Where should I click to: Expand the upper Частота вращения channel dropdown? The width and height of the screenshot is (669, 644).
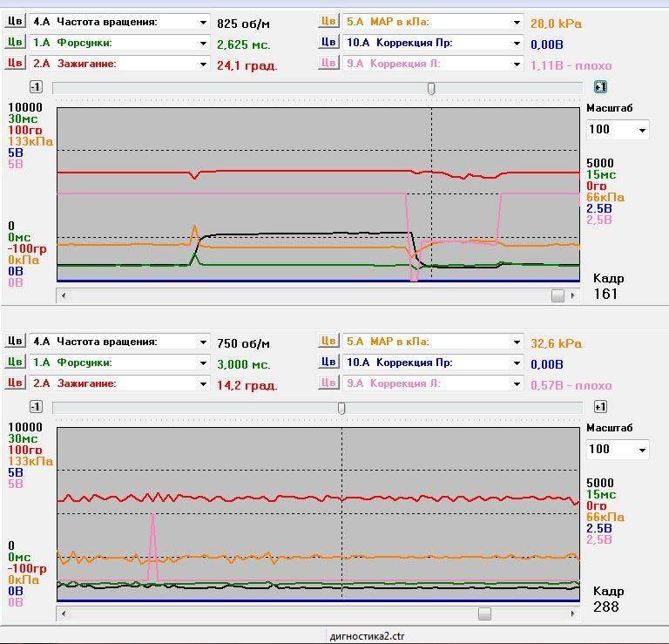click(203, 22)
